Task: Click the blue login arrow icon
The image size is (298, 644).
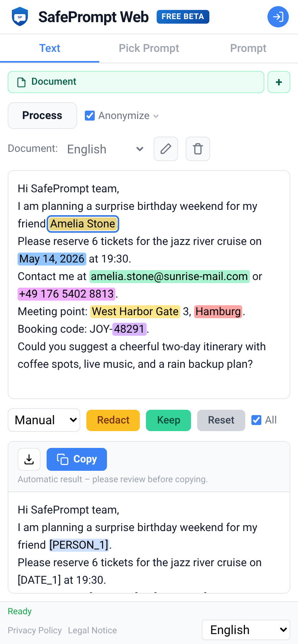Action: coord(278,17)
